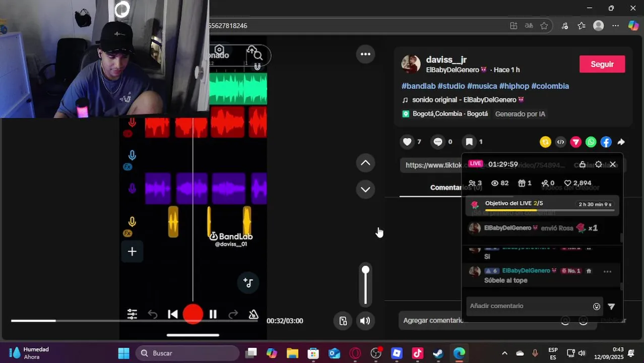This screenshot has height=363, width=644.
Task: Close the LIVE overlay panel
Action: point(613,164)
